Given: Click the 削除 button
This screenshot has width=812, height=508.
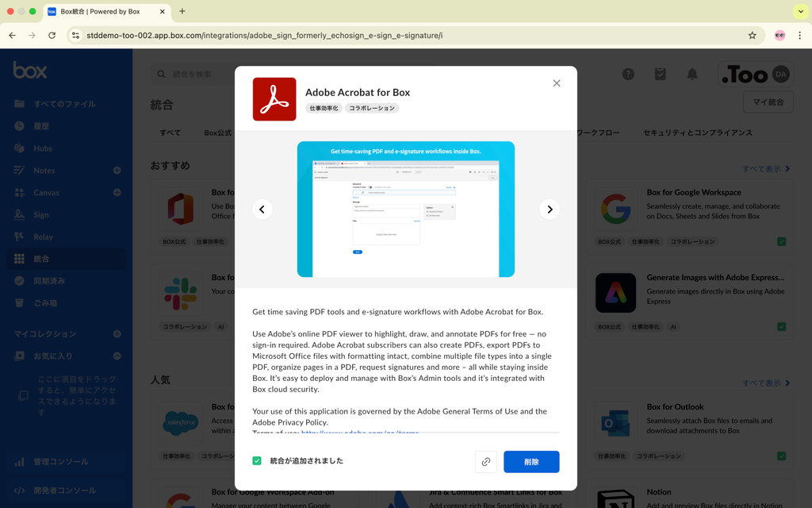Looking at the screenshot, I should tap(531, 462).
